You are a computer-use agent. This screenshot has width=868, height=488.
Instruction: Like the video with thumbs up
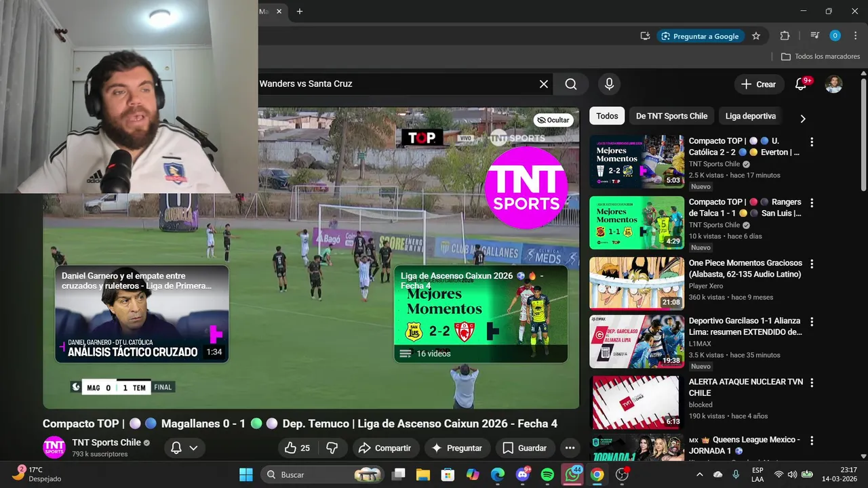pyautogui.click(x=297, y=448)
